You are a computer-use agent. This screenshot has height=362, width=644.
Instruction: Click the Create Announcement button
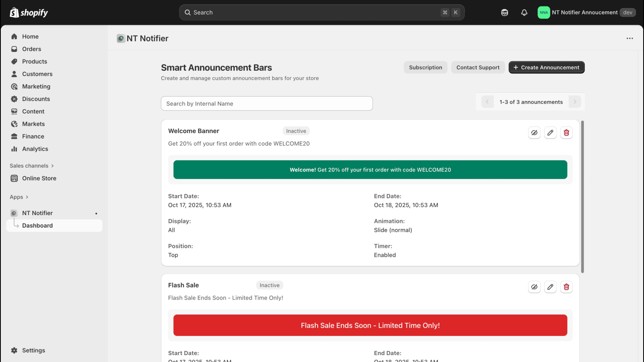(546, 67)
